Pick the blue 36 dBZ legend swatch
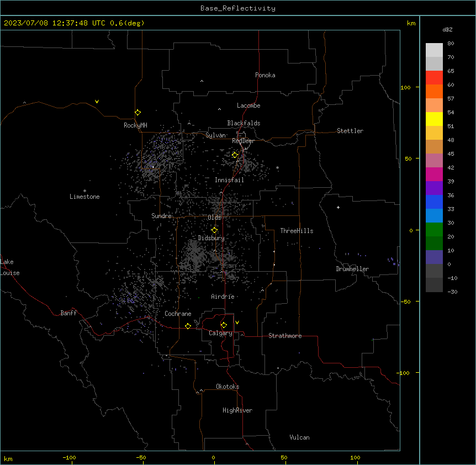The width and height of the screenshot is (476, 465). point(434,202)
